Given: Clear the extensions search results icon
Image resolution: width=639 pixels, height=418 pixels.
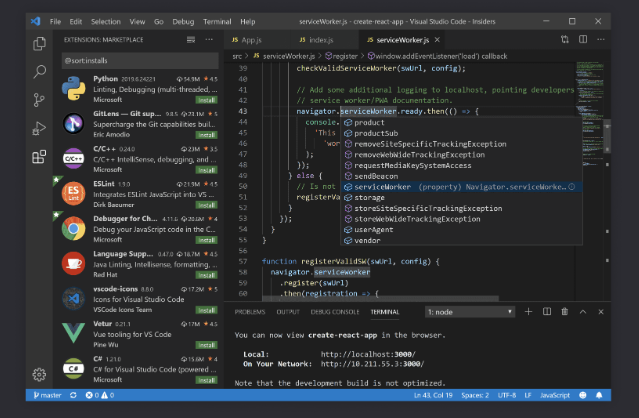Looking at the screenshot, I should coord(191,40).
